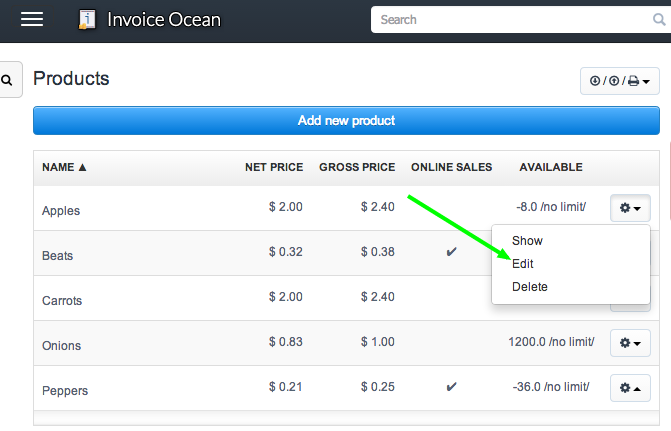The height and width of the screenshot is (431, 671).
Task: Click the download icon in export button
Action: click(x=595, y=81)
